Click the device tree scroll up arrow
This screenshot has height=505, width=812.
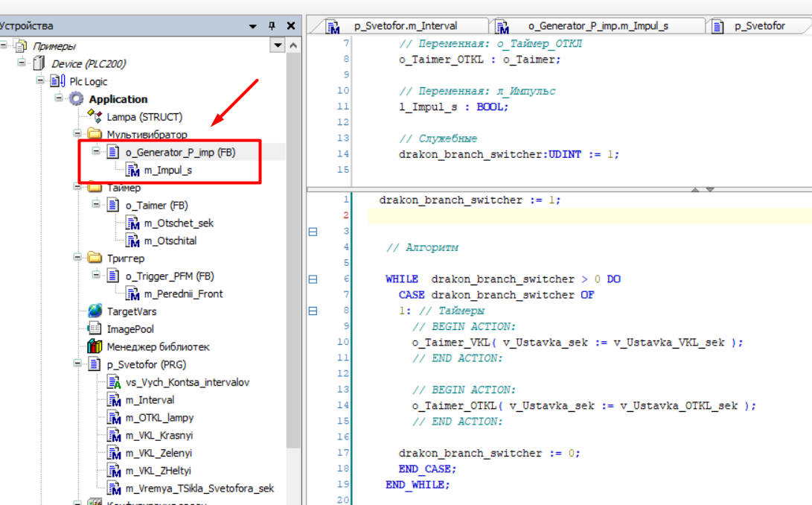click(294, 45)
